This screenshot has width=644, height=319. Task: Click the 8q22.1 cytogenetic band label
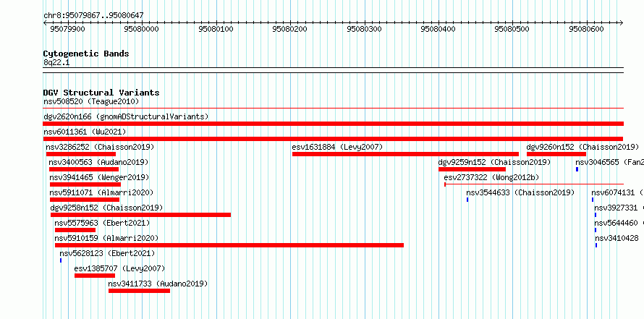(55, 62)
